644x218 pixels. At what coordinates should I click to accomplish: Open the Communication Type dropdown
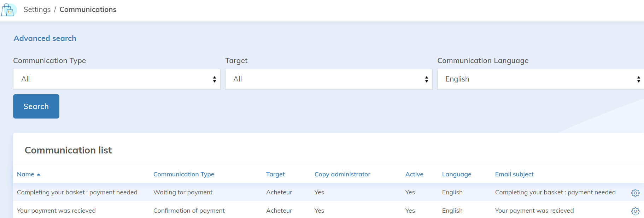pyautogui.click(x=117, y=79)
